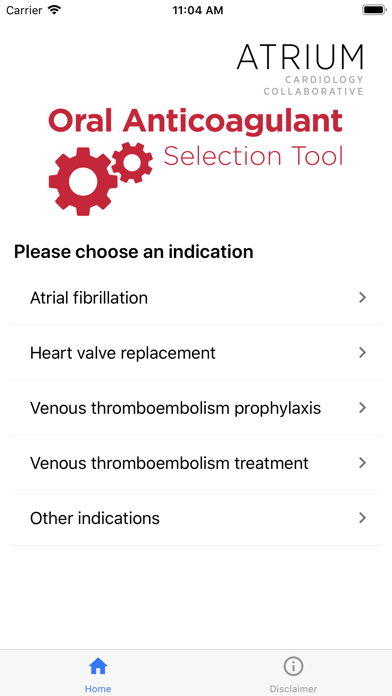Screen dimensions: 392x696
Task: Click the large red gear icon
Action: point(83,182)
